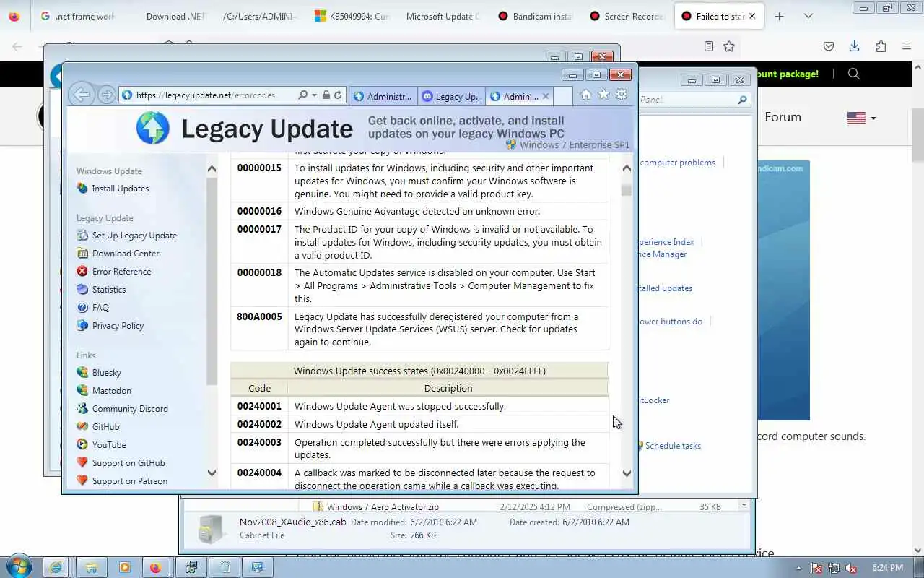Image resolution: width=924 pixels, height=578 pixels.
Task: Click the 'Description' column header
Action: [448, 388]
